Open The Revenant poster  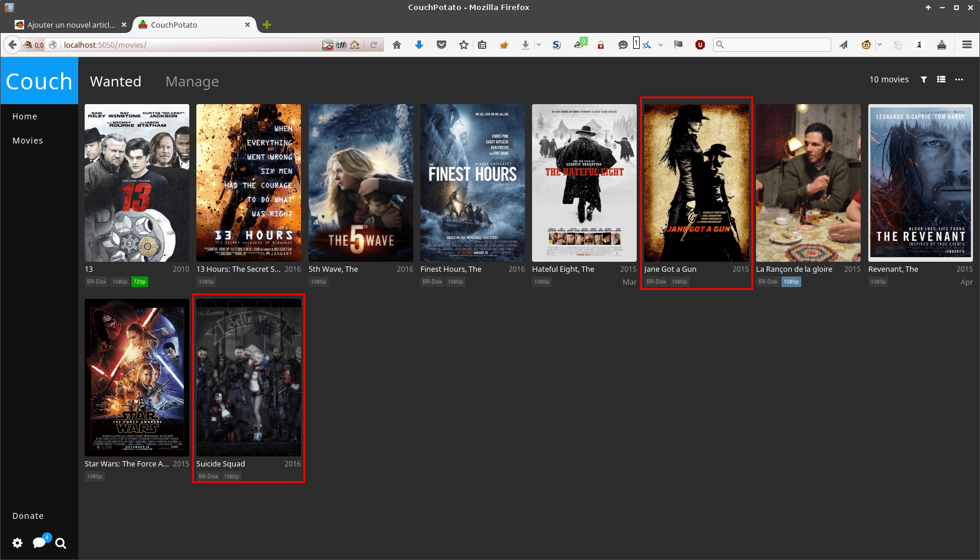(921, 183)
